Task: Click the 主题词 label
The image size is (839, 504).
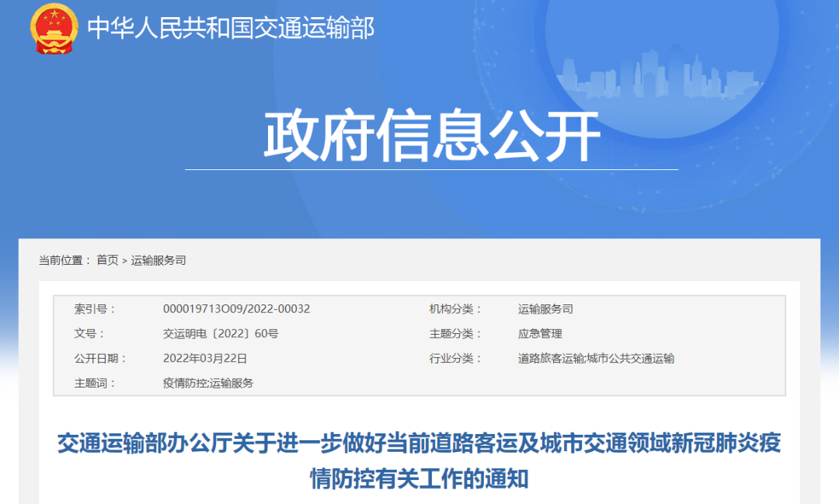Action: 95,383
